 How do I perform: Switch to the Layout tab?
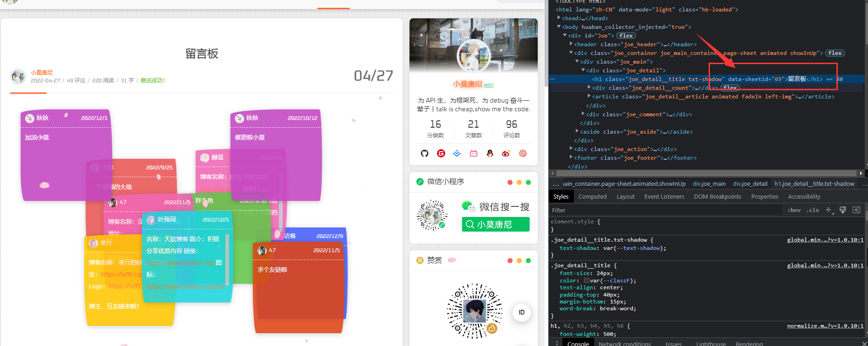[x=625, y=196]
